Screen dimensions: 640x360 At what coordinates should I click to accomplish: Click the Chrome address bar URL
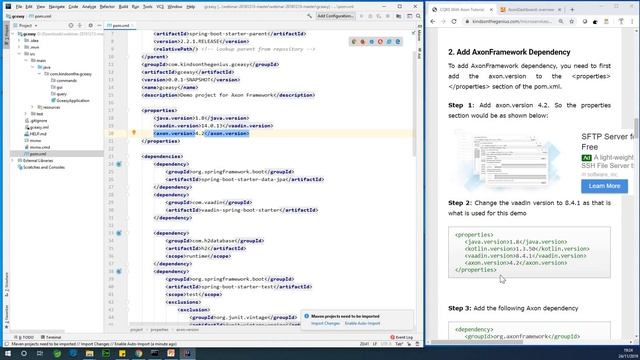511,21
